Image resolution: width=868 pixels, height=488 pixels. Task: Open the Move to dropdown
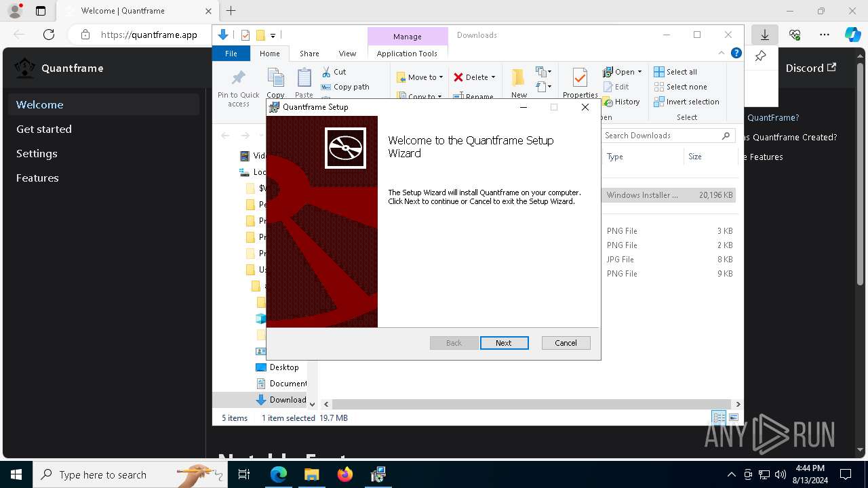[420, 77]
